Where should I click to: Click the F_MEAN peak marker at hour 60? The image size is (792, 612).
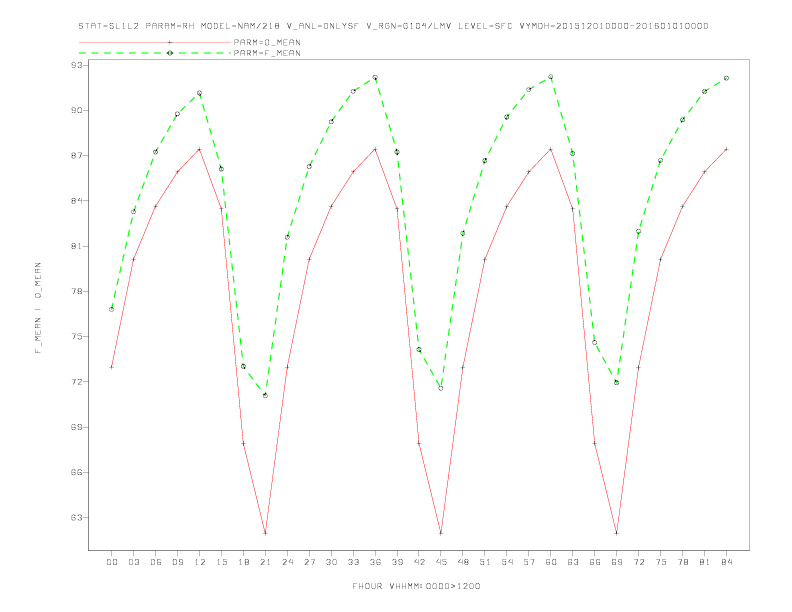(x=551, y=77)
